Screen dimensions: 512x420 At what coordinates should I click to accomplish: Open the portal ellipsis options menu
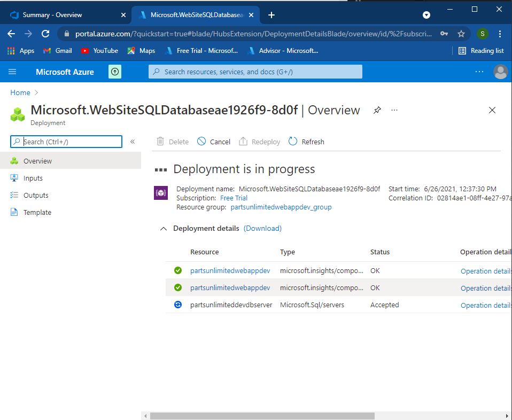coord(479,72)
